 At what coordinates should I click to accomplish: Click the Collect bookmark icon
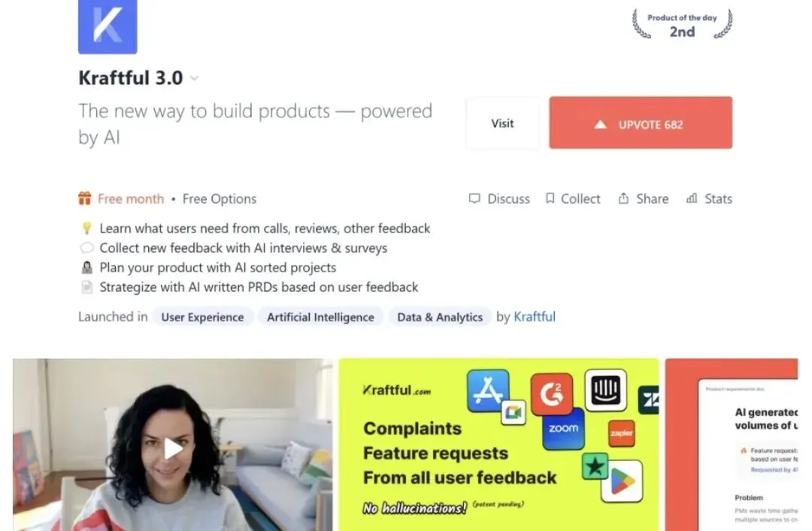pos(550,199)
